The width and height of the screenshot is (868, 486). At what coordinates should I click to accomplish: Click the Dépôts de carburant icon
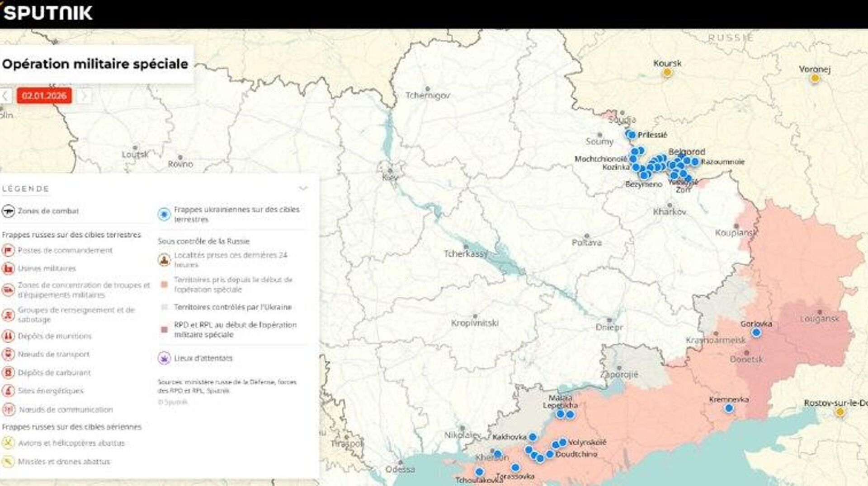pyautogui.click(x=8, y=373)
